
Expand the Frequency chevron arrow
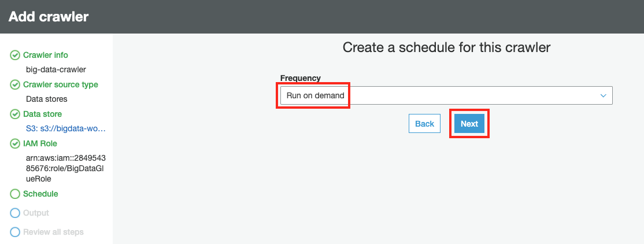[x=604, y=95]
